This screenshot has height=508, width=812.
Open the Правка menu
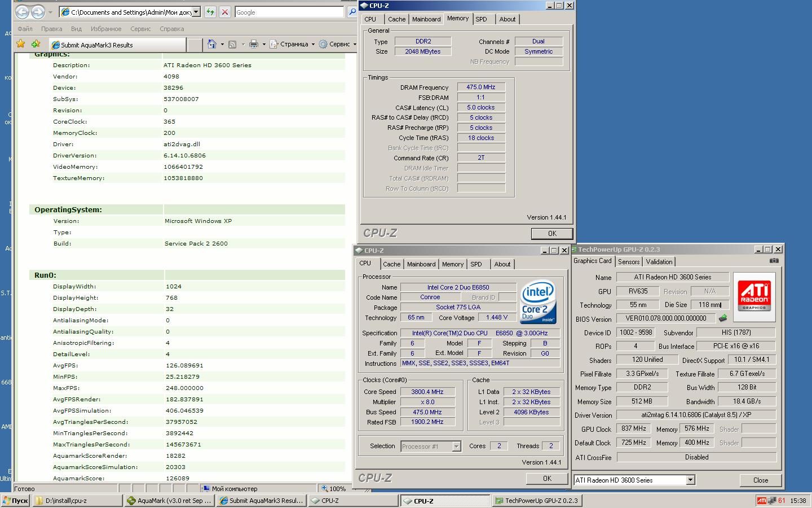[x=51, y=29]
